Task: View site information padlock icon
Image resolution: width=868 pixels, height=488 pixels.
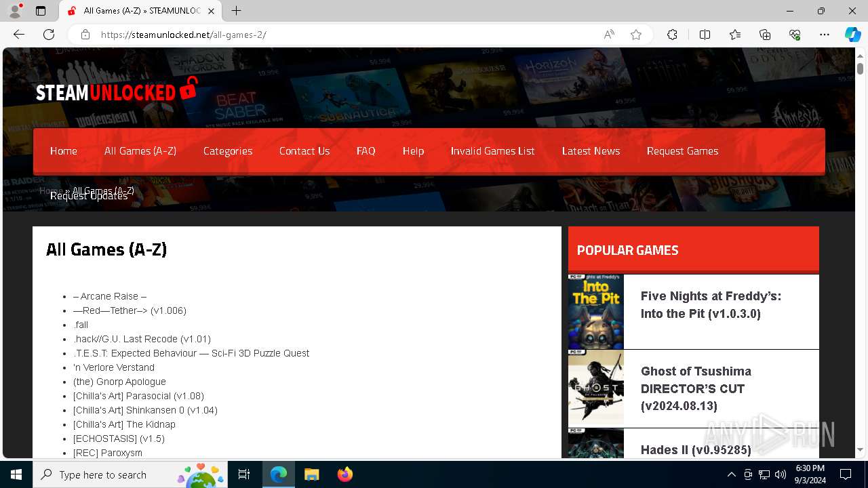Action: 85,35
